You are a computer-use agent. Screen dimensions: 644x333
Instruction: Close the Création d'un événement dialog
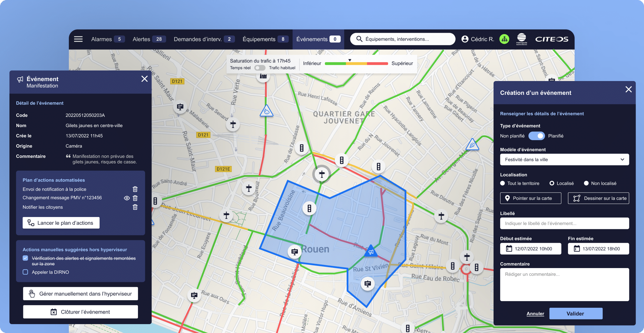tap(628, 89)
